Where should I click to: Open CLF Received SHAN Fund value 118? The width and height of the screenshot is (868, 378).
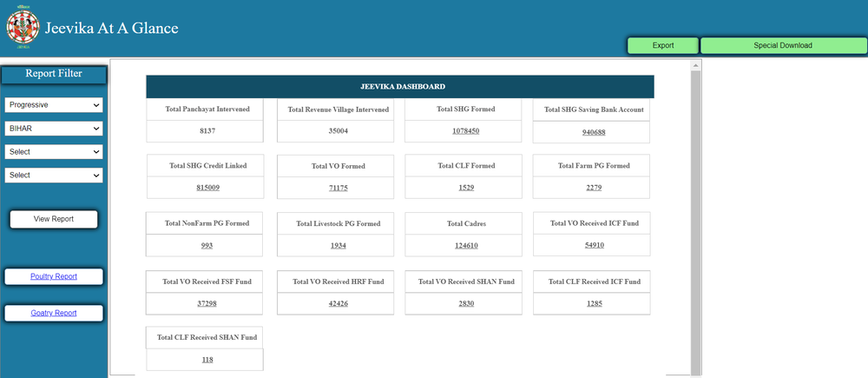pos(207,360)
